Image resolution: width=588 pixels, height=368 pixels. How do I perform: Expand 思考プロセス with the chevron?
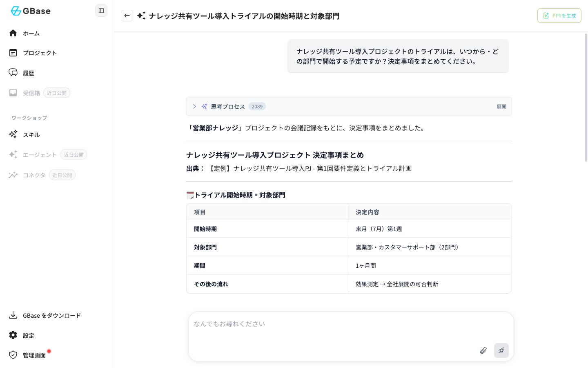[194, 106]
